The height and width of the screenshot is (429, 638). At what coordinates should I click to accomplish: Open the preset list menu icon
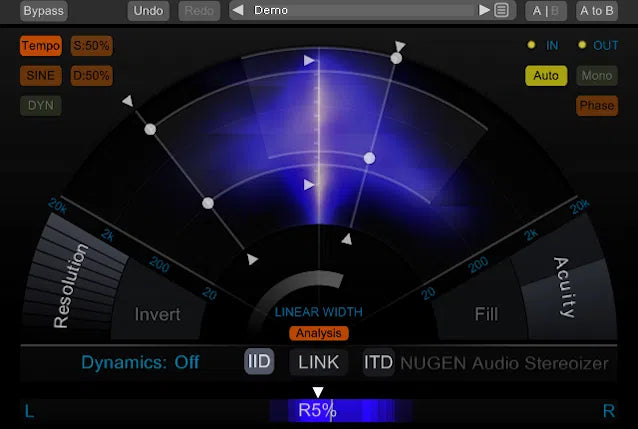point(501,10)
